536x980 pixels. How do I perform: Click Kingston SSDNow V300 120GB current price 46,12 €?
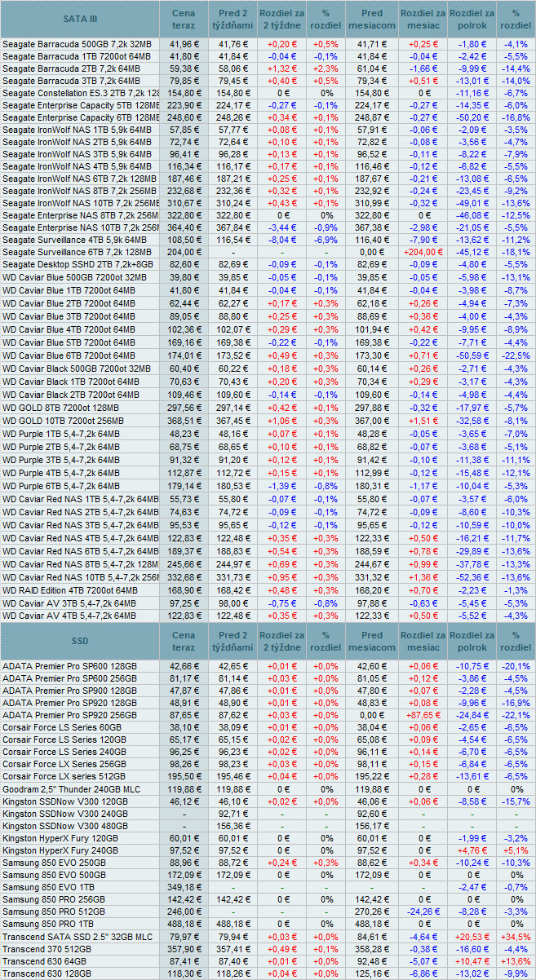click(x=184, y=802)
